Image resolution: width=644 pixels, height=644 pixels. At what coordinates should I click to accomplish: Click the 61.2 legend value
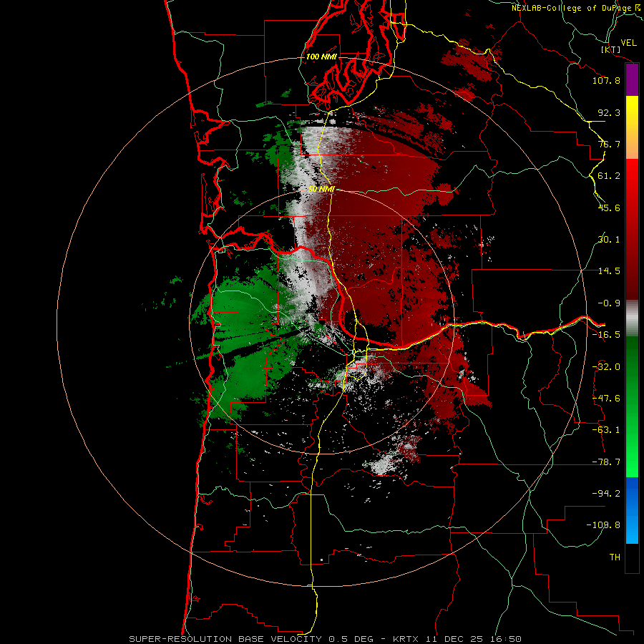609,176
